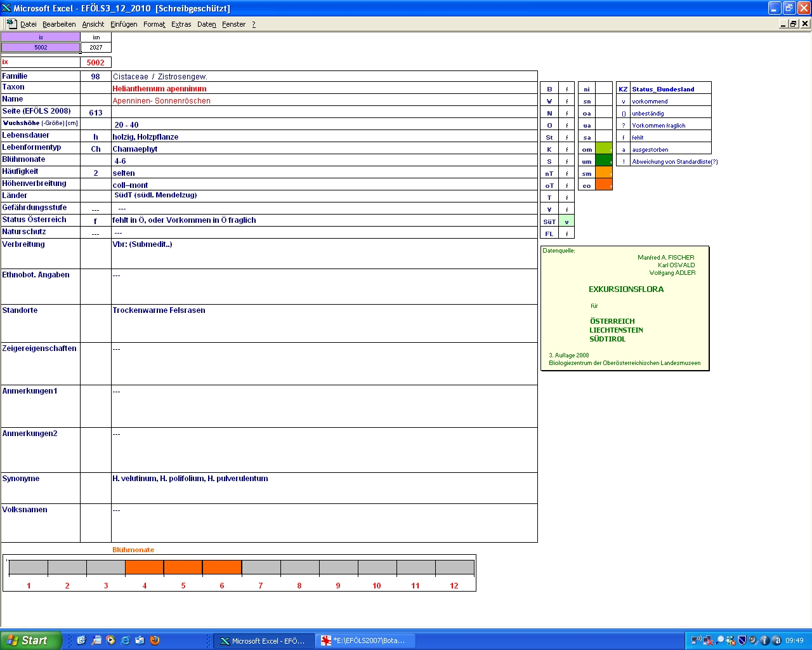
Task: Open the Ansicht menu
Action: pos(93,24)
